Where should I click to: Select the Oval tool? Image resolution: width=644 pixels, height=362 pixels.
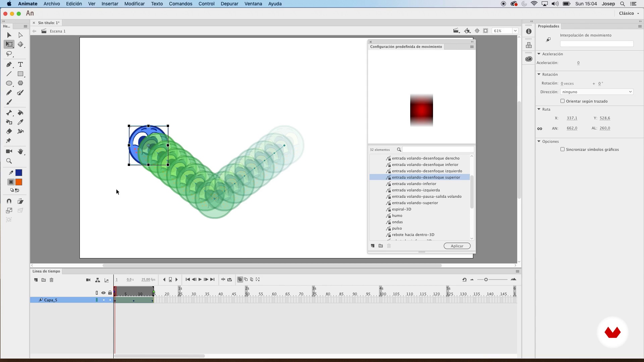pyautogui.click(x=9, y=83)
